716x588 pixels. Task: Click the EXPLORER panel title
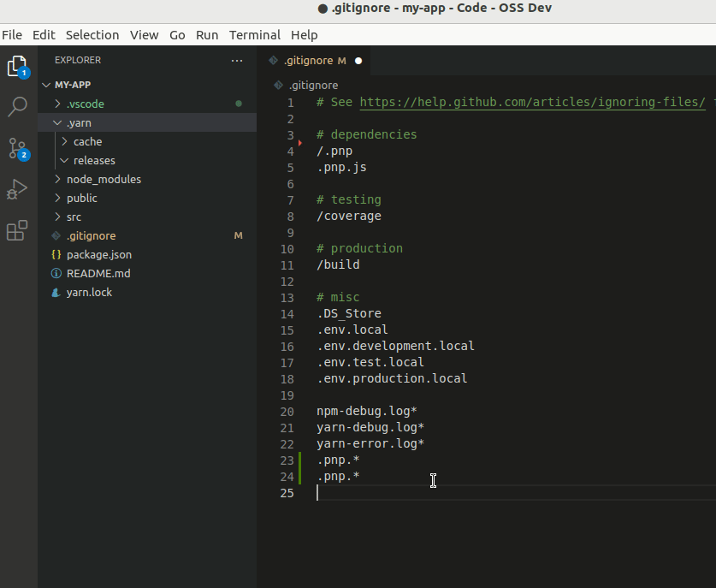click(x=78, y=60)
